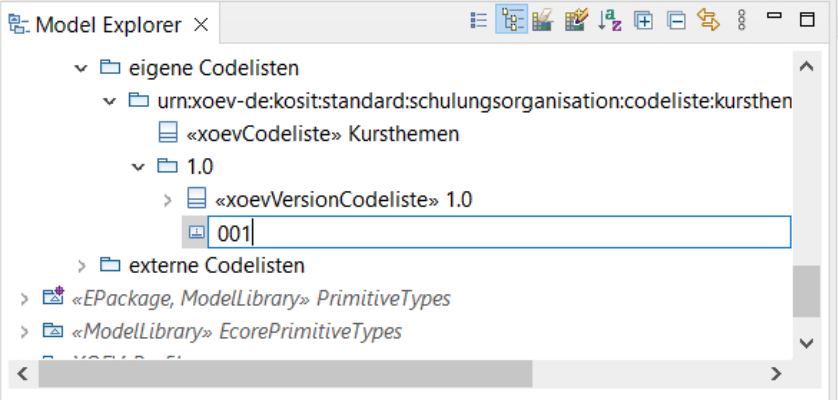Image resolution: width=838 pixels, height=400 pixels.
Task: Expand the EcorePrimitiveTypes library node
Action: (x=24, y=332)
